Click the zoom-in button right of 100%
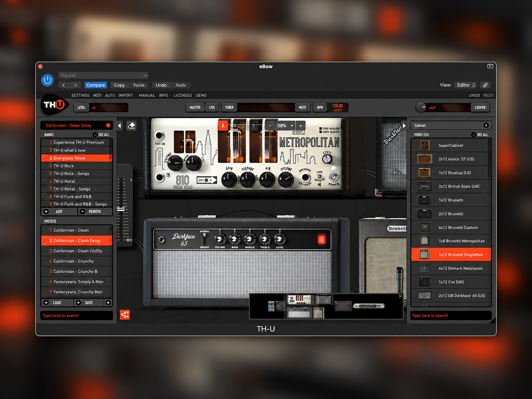 (x=301, y=126)
